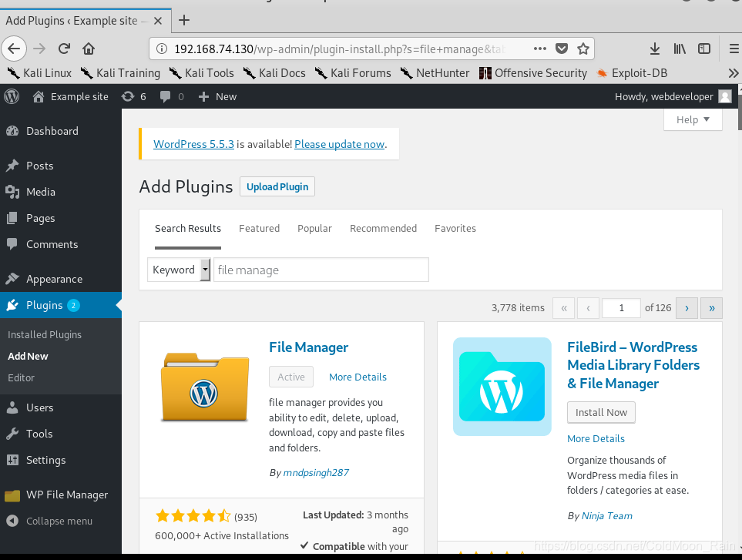Open Users menu in sidebar
The height and width of the screenshot is (560, 742).
(x=61, y=407)
